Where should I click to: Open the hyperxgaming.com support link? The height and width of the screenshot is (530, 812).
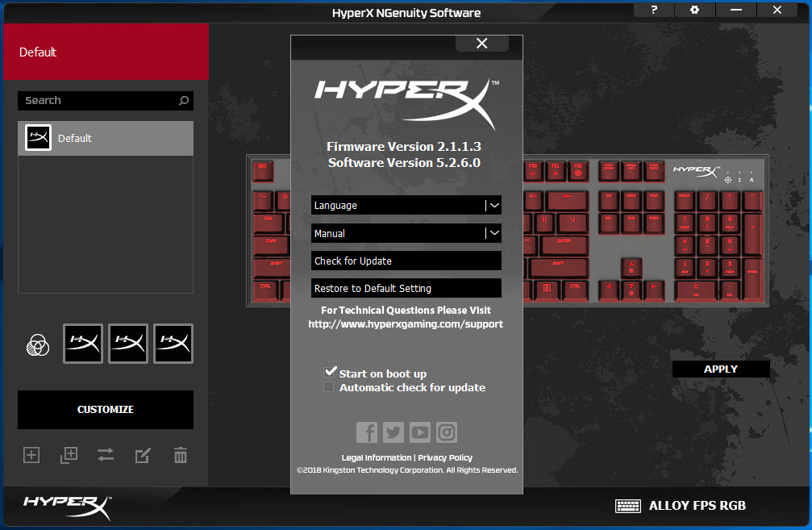[406, 323]
